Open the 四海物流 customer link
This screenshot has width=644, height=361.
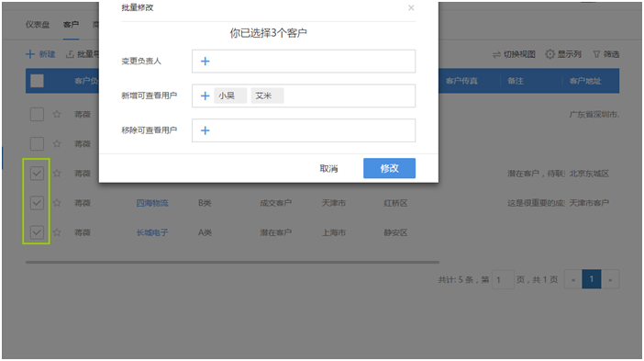(x=152, y=203)
